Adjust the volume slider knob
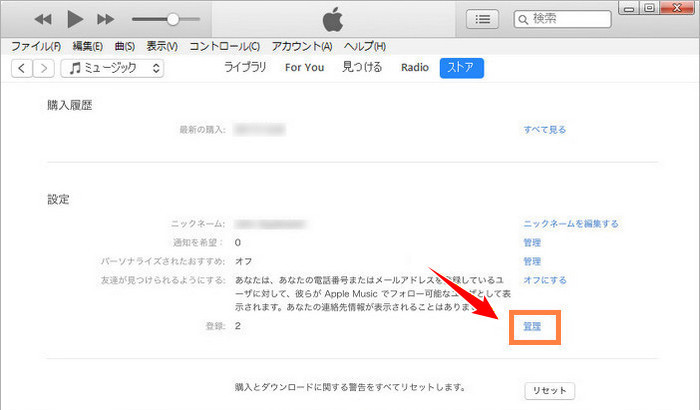Screen dimensions: 700x410 click(173, 19)
